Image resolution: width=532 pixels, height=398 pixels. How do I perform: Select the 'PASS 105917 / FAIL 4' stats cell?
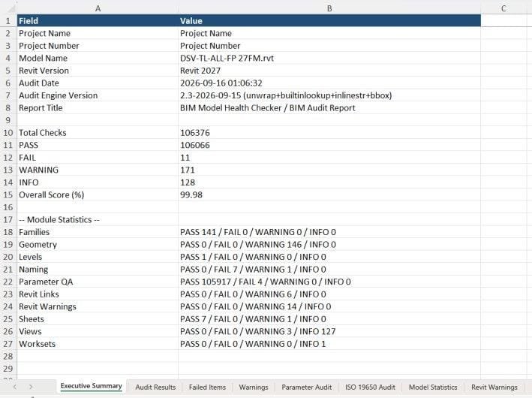tap(329, 282)
